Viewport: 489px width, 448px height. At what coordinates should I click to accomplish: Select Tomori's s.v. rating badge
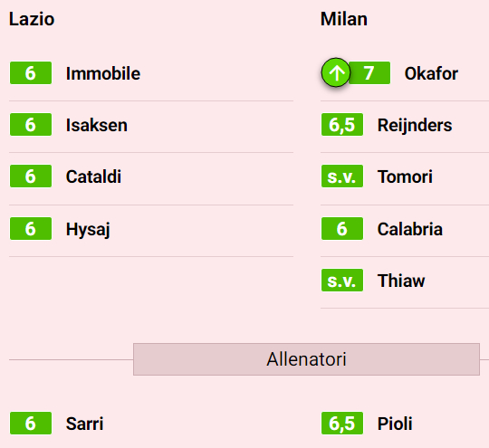pyautogui.click(x=342, y=176)
